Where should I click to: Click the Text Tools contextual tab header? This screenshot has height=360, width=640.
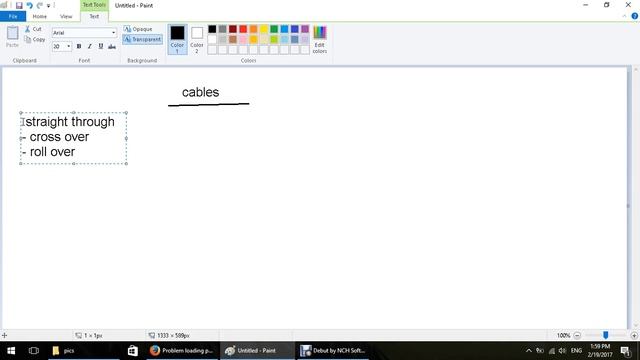click(94, 5)
